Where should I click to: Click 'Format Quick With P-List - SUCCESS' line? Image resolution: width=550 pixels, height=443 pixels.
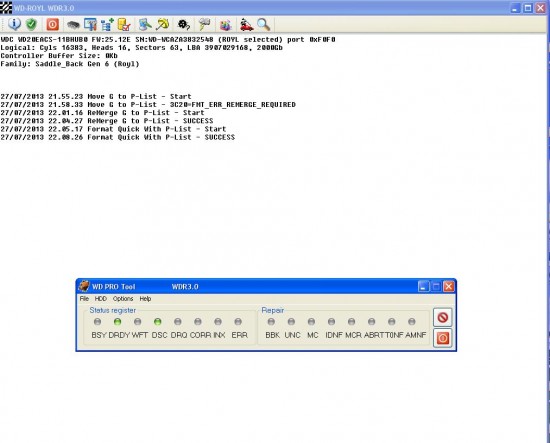[x=118, y=137]
